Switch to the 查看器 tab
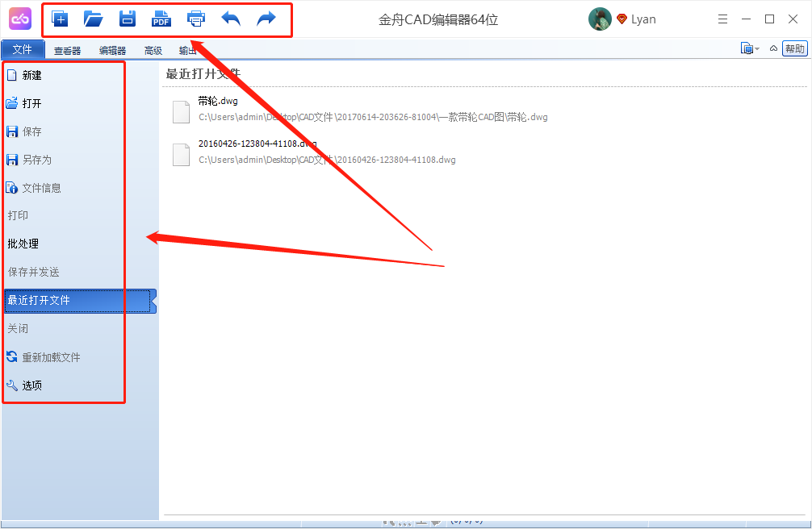Screen dimensions: 812x529 tap(67, 51)
